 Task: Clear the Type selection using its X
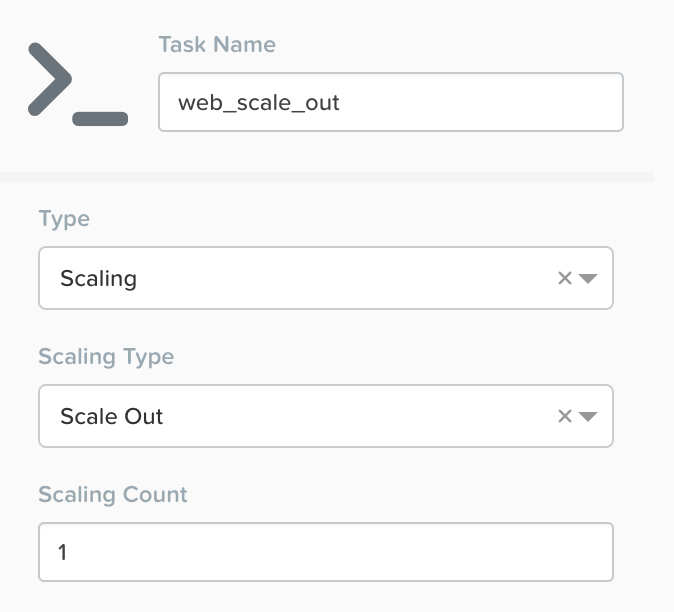[564, 278]
